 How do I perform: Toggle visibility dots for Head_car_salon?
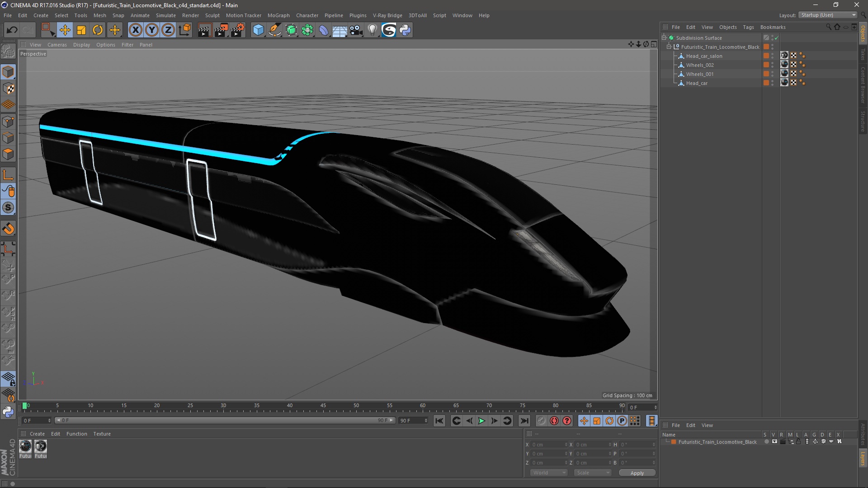pos(772,56)
